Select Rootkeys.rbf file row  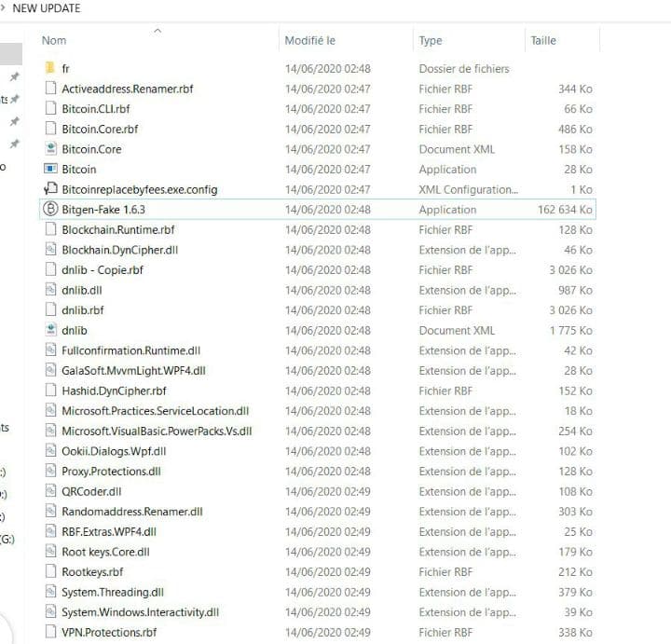coord(92,572)
